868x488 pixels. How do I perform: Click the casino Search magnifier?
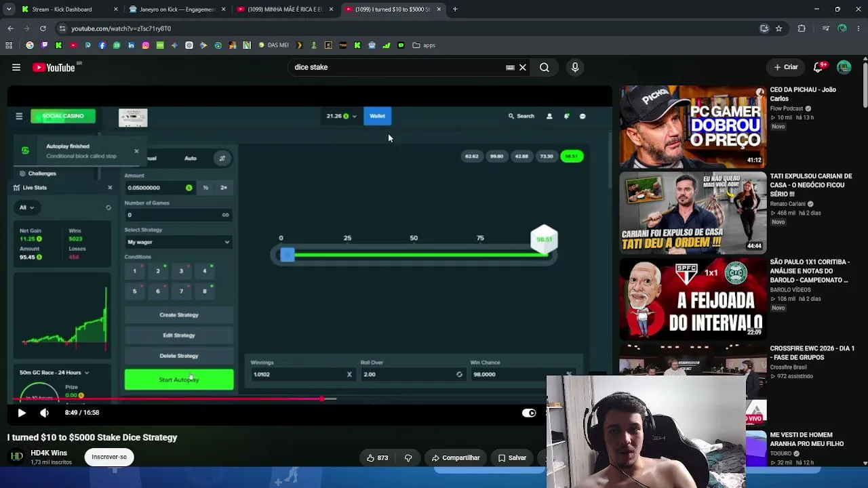coord(521,116)
